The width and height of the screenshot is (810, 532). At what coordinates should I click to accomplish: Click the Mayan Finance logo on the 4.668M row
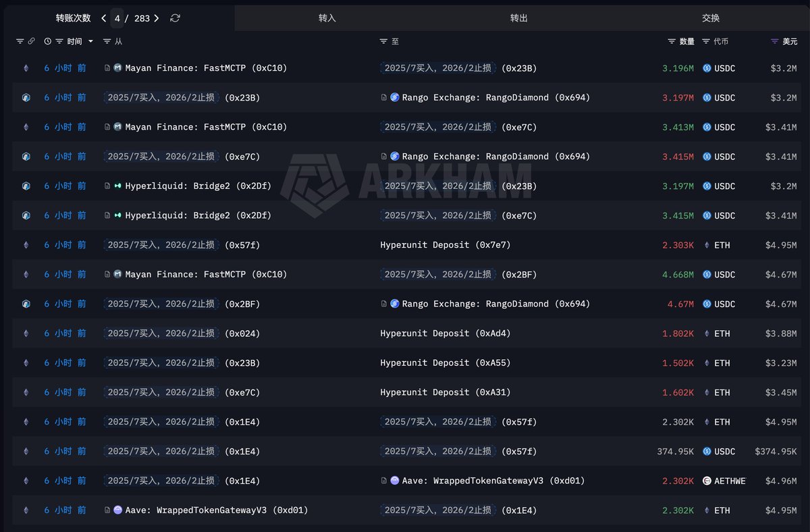[117, 274]
